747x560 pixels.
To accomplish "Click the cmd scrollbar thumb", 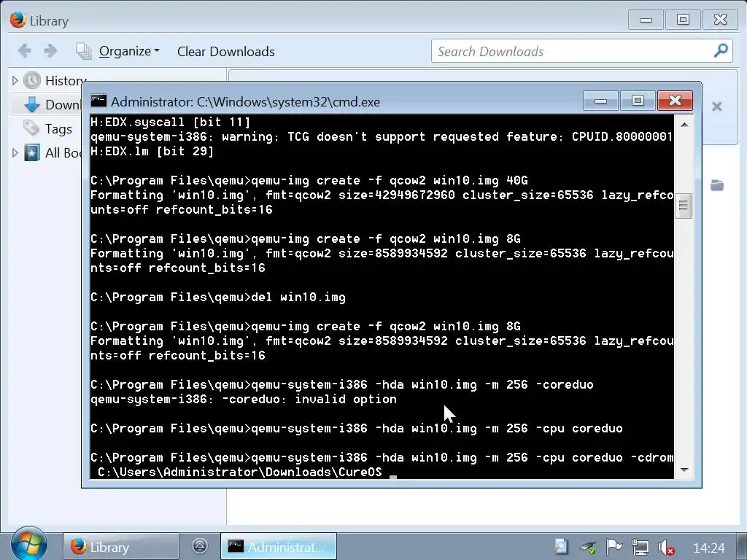I will pyautogui.click(x=684, y=205).
